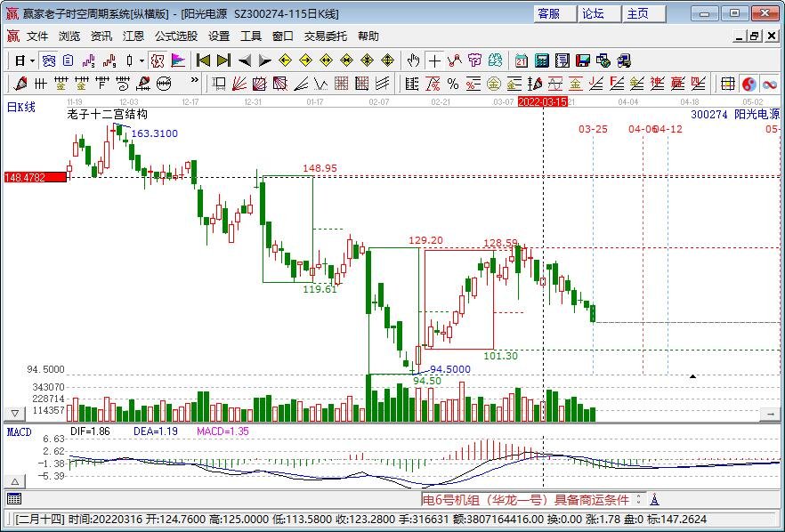Click the purple 节 icon
This screenshot has height=532, width=785.
474,61
